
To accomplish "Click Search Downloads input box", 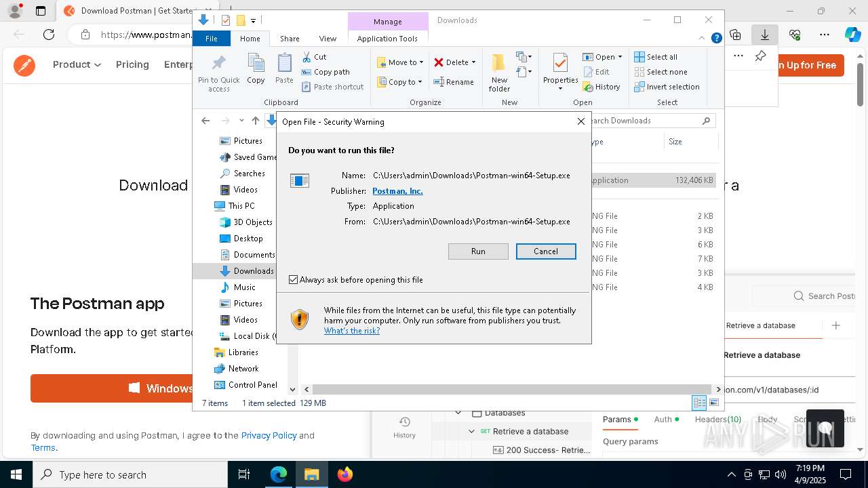I will tap(648, 121).
